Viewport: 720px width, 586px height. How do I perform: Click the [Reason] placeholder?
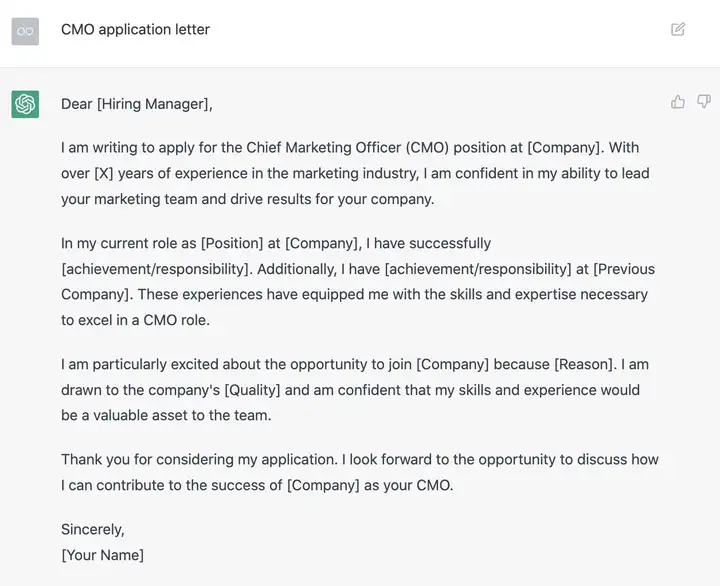coord(584,364)
